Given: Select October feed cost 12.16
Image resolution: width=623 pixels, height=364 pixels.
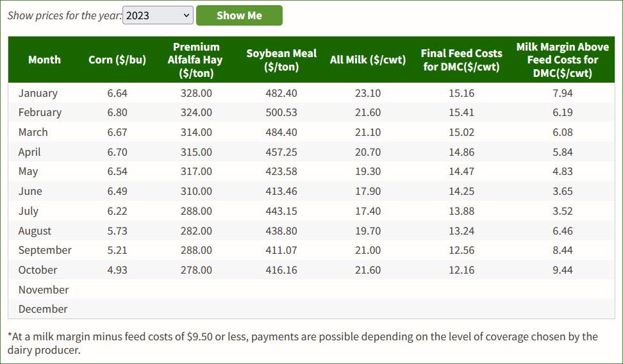Looking at the screenshot, I should pyautogui.click(x=461, y=270).
